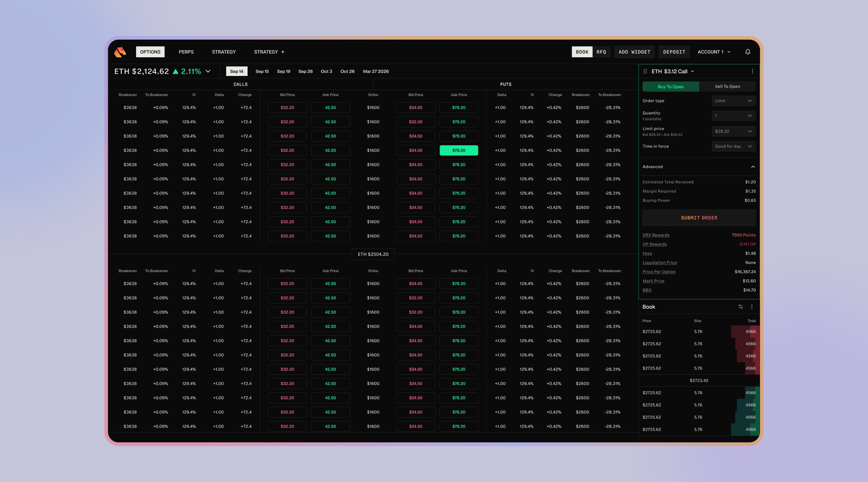Open the notification bell
The image size is (868, 482).
pyautogui.click(x=747, y=52)
